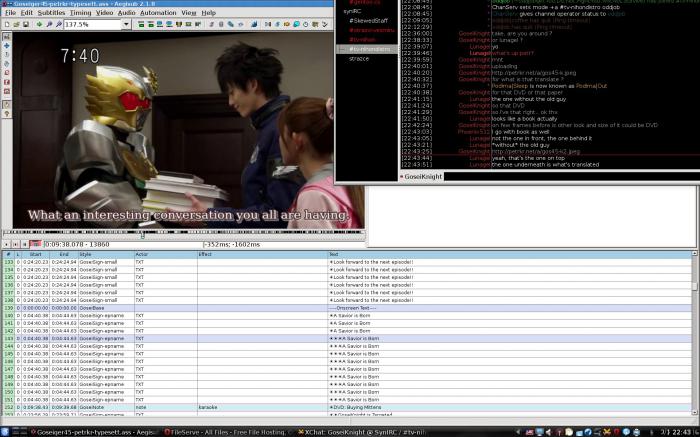700x437 pixels.
Task: Click the Zoom Out magnifier icon
Action: tap(59, 24)
